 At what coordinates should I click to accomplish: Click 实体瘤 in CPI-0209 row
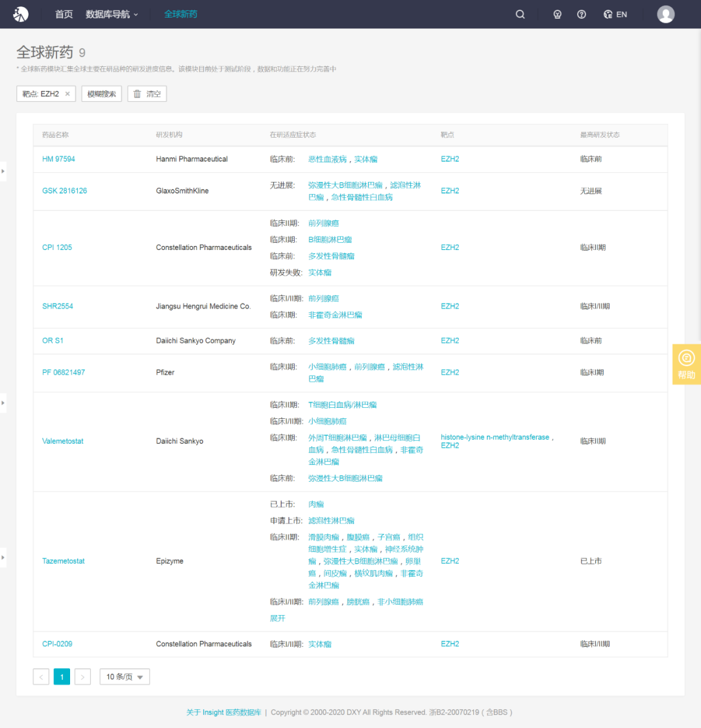[x=319, y=644]
